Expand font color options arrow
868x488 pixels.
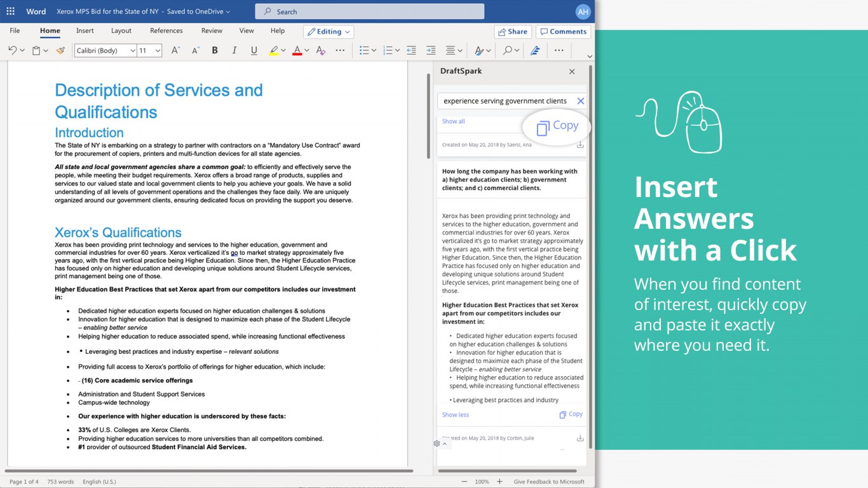pos(306,51)
